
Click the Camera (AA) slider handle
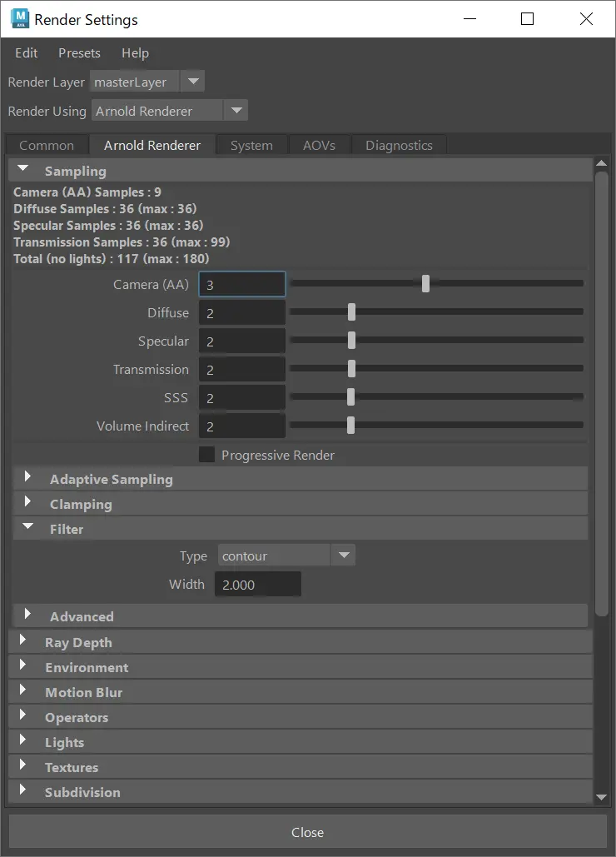click(425, 283)
